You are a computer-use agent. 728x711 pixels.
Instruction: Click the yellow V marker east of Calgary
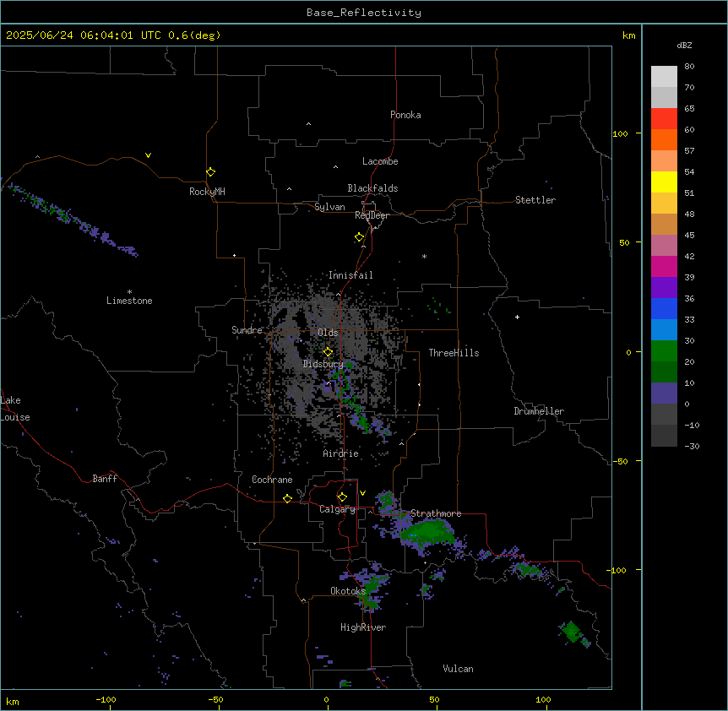click(x=362, y=493)
